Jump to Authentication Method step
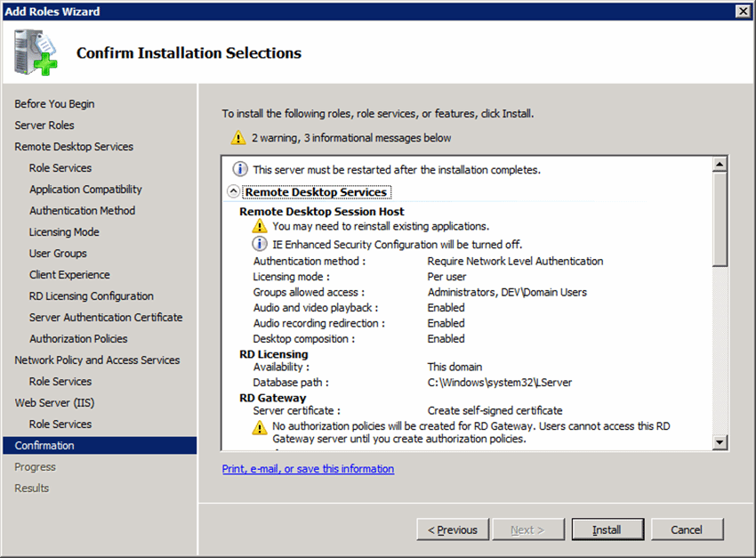 pyautogui.click(x=82, y=211)
